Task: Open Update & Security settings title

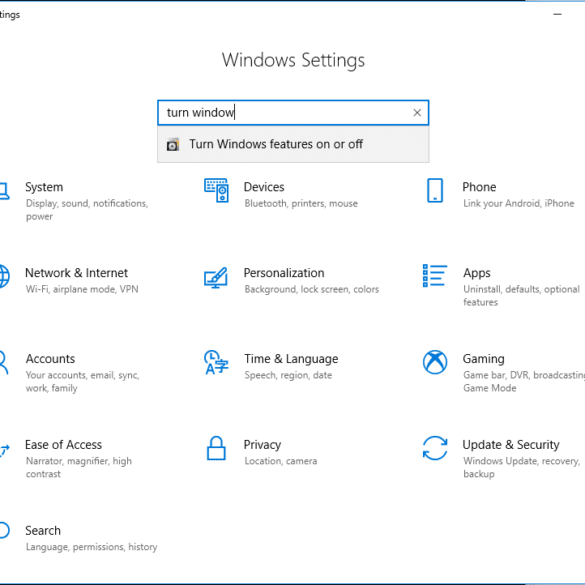Action: [511, 445]
